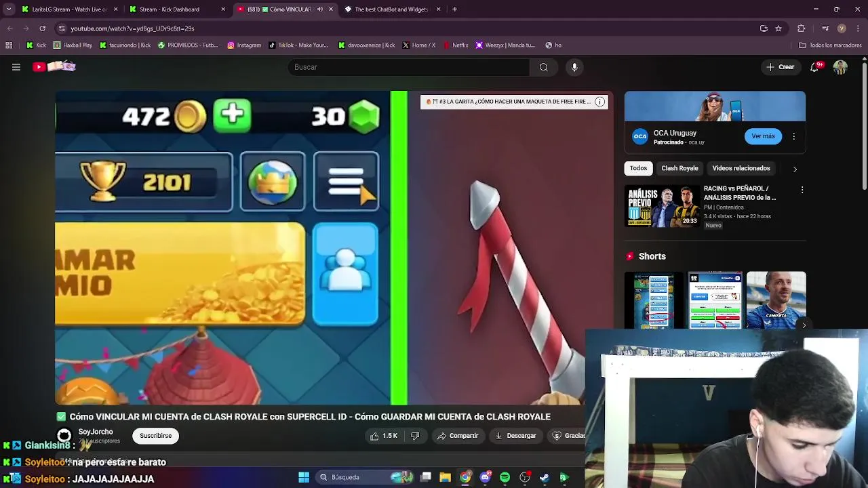
Task: Open the Home / X bookmark
Action: click(x=418, y=45)
